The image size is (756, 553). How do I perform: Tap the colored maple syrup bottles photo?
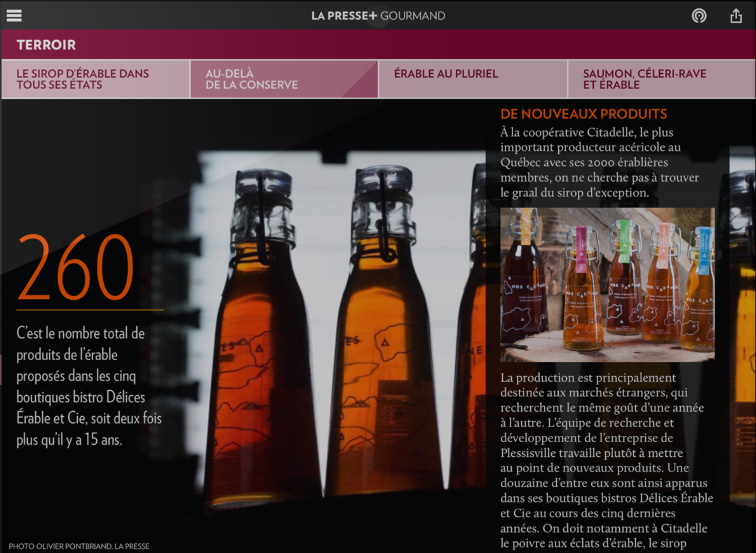(x=607, y=285)
